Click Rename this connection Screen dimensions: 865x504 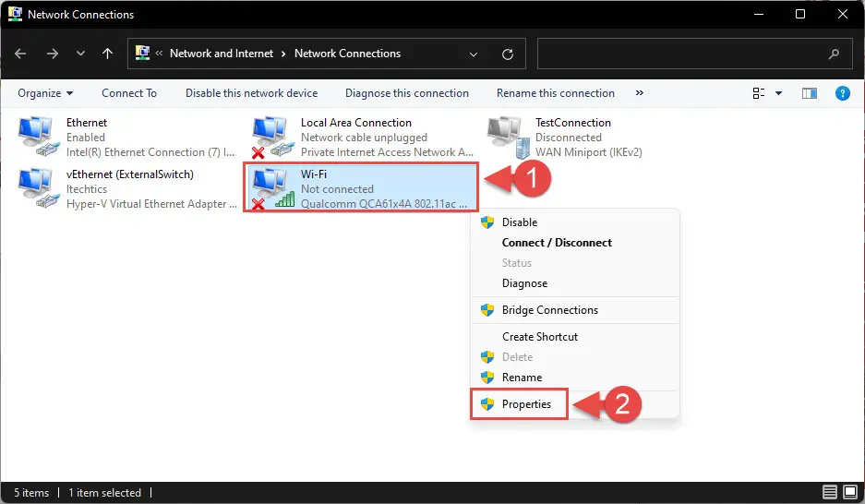point(556,93)
